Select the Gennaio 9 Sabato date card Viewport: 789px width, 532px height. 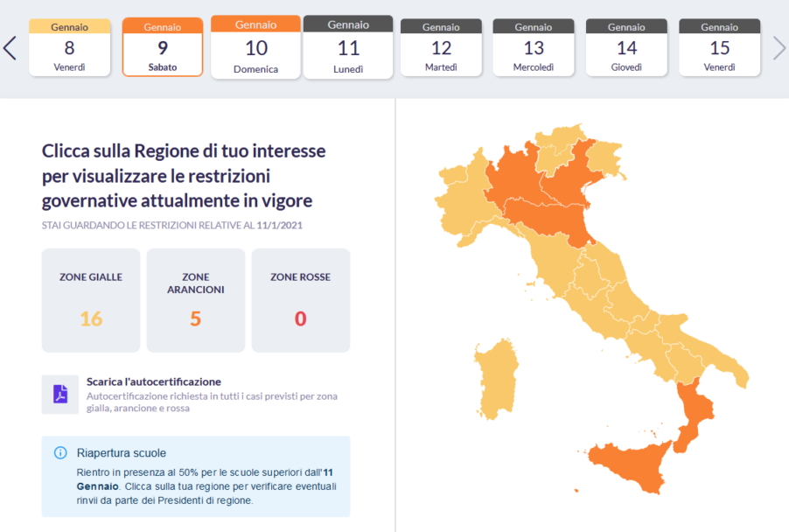click(163, 48)
